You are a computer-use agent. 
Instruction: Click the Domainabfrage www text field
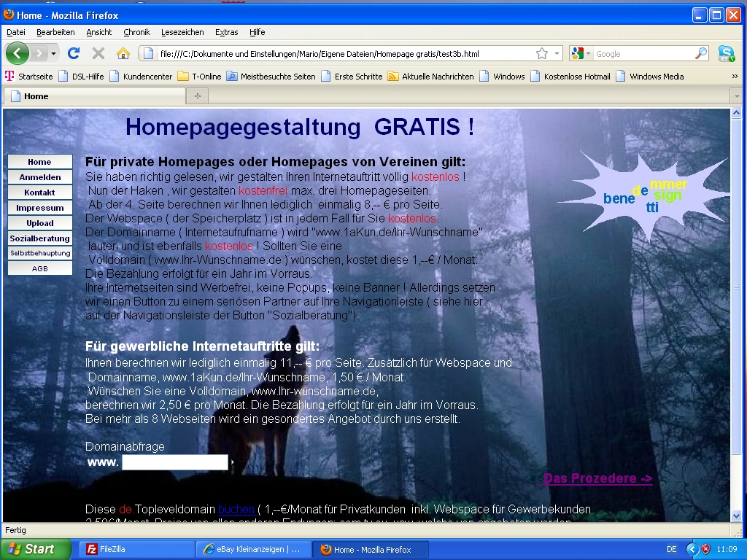click(x=175, y=462)
